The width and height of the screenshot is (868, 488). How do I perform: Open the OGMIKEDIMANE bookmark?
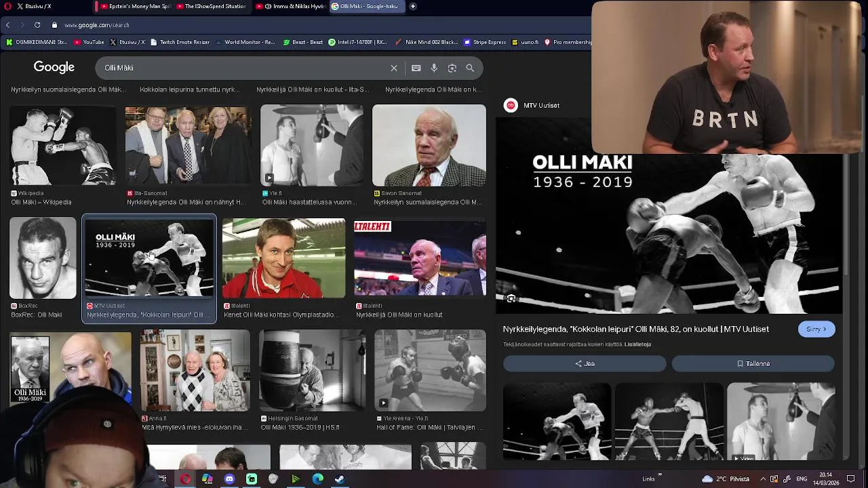(x=37, y=42)
